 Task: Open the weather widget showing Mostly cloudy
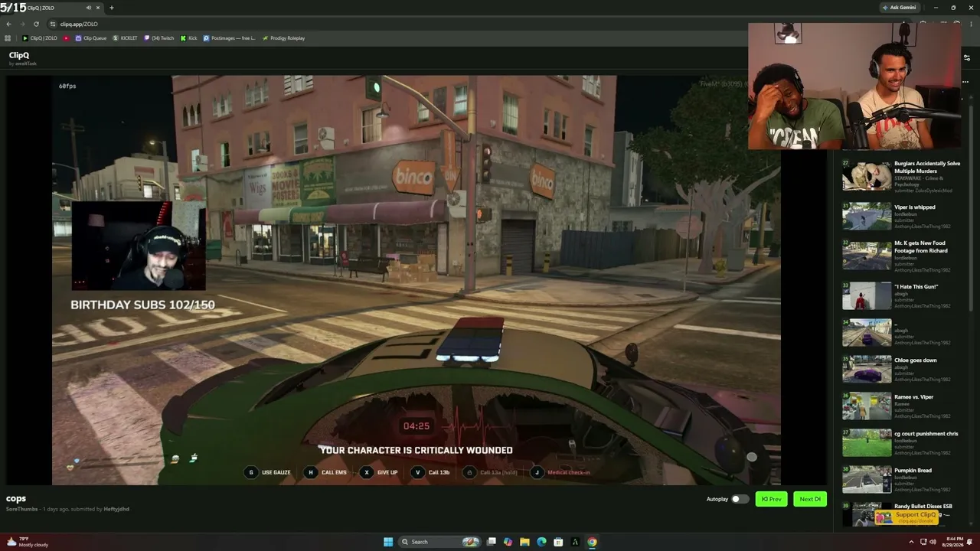28,542
